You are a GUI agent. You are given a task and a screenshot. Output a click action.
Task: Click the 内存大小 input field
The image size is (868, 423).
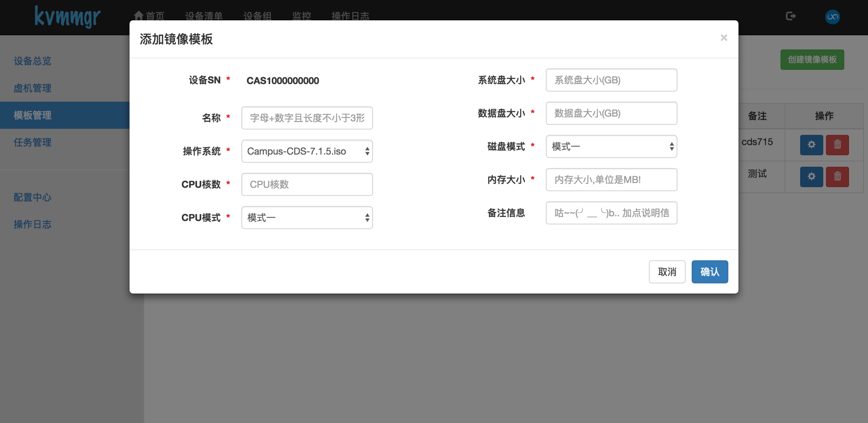tap(611, 180)
